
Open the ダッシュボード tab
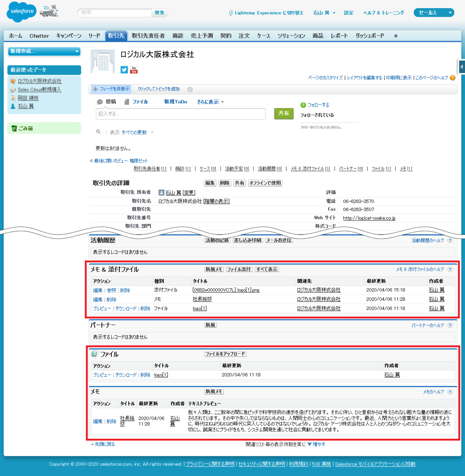tap(370, 36)
